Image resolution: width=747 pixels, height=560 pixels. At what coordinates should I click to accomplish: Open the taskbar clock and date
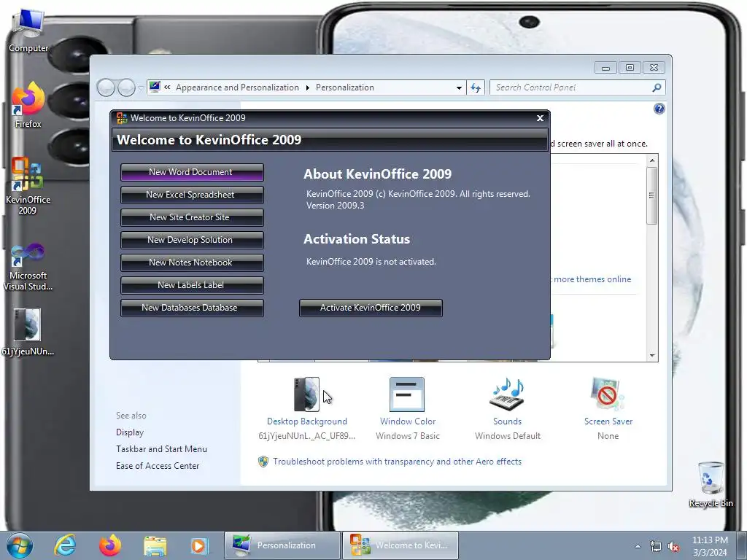(x=710, y=546)
